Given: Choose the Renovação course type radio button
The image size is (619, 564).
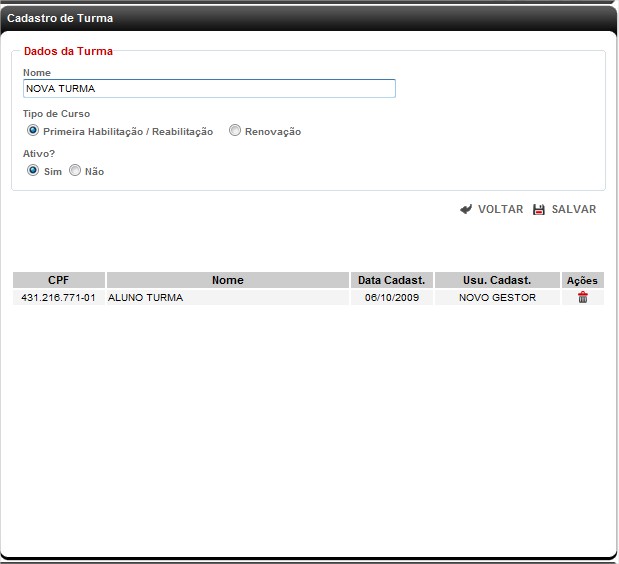Looking at the screenshot, I should click(x=235, y=131).
